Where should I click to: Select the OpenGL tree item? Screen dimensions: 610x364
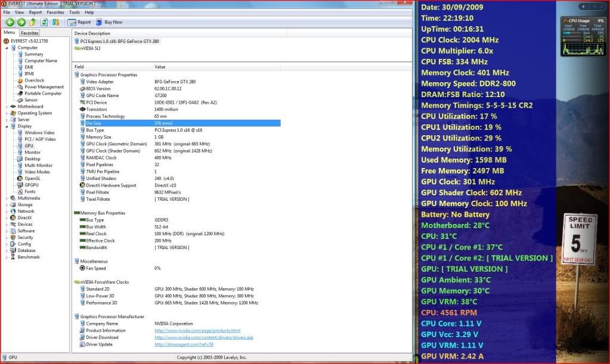(32, 178)
